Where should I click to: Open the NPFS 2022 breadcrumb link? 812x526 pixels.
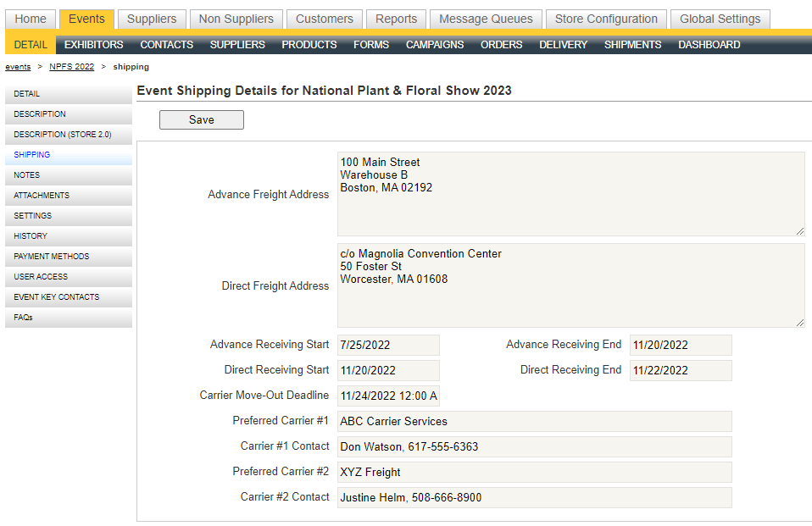[x=71, y=66]
